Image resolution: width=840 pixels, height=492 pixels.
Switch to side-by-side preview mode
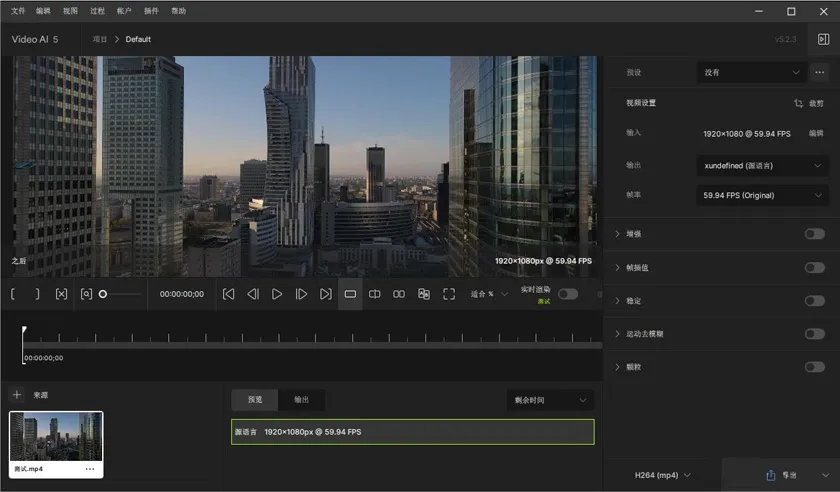click(399, 294)
